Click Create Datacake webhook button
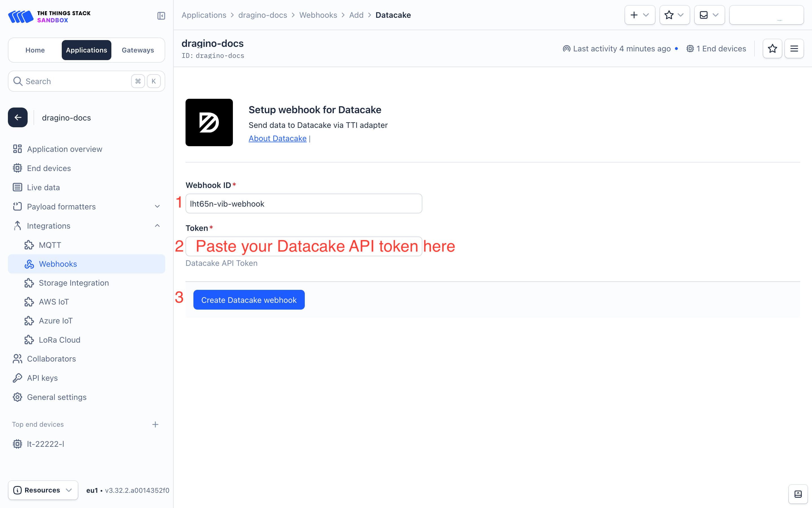Image resolution: width=812 pixels, height=508 pixels. pos(249,300)
